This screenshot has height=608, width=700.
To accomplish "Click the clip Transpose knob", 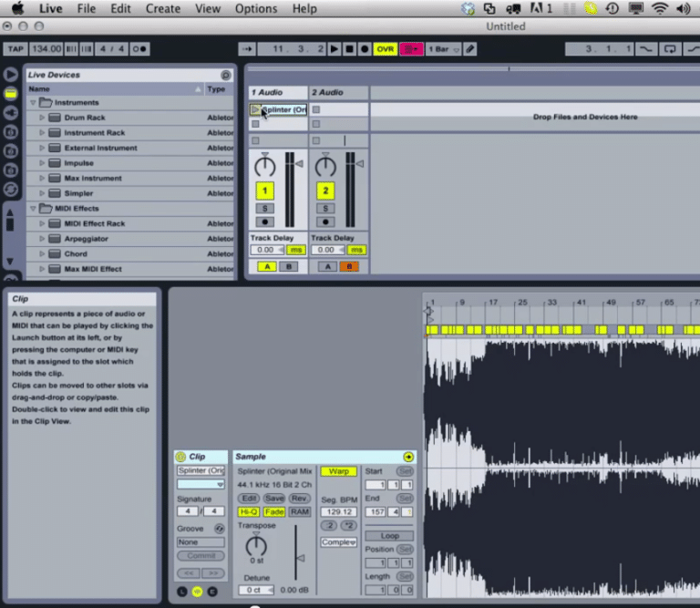I will pyautogui.click(x=256, y=545).
